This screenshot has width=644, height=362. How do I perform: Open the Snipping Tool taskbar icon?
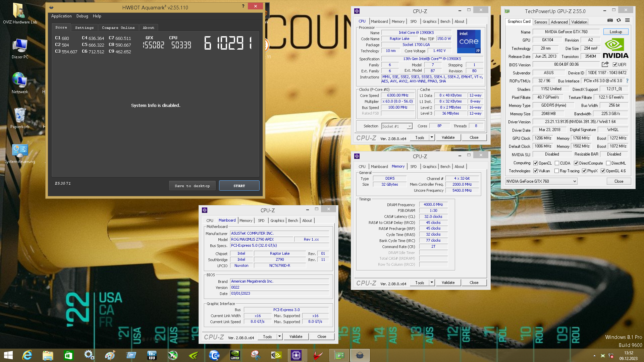pos(256,355)
